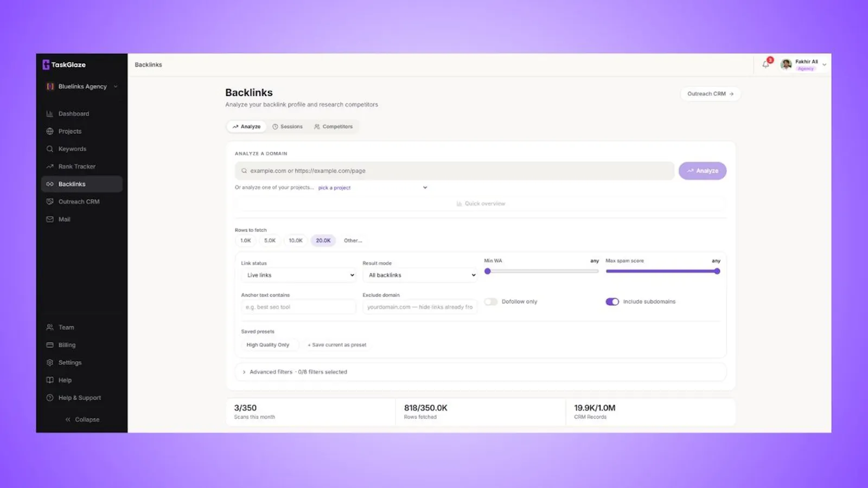Image resolution: width=868 pixels, height=488 pixels.
Task: Click the Anchor text contains field
Action: click(298, 307)
